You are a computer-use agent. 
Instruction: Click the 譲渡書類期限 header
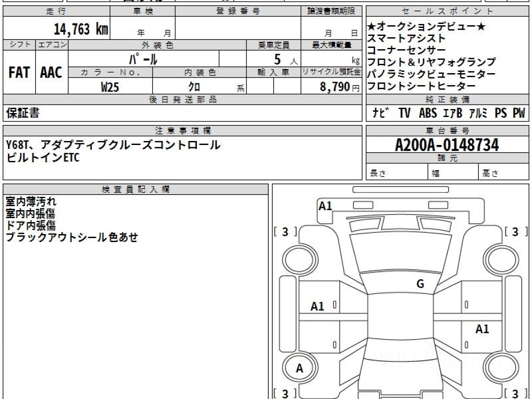click(331, 12)
